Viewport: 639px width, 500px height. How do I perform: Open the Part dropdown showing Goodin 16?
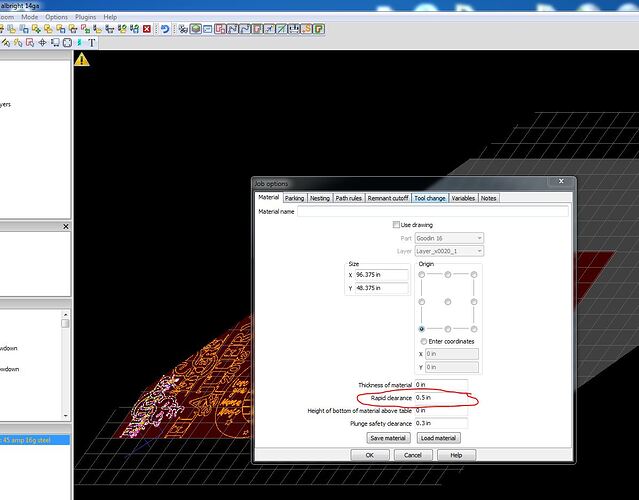click(x=449, y=238)
